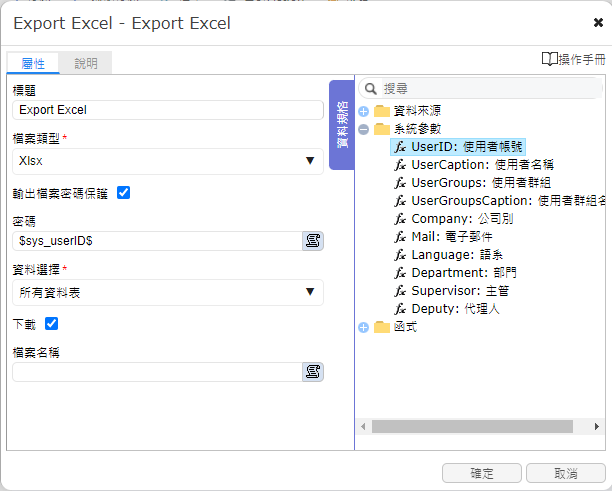The width and height of the screenshot is (612, 491).
Task: Click the 檔案名稱 input field
Action: 157,372
